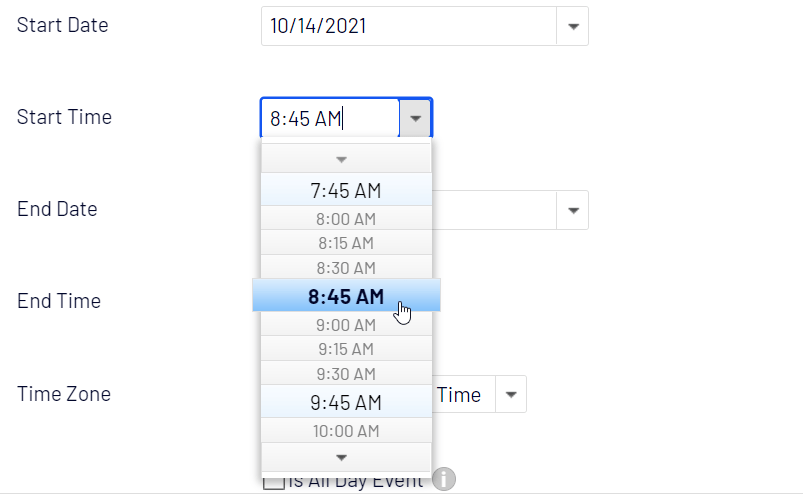
Task: Toggle the Start Time dropdown arrow
Action: pos(415,118)
